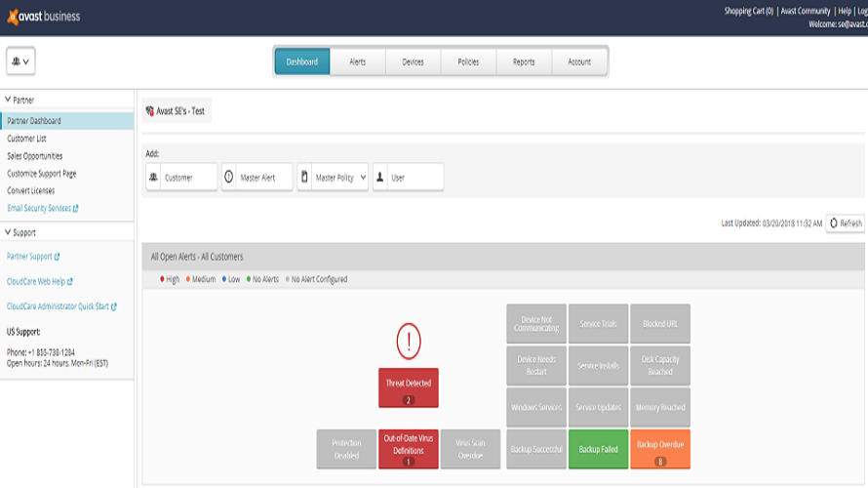Open the Service Trials tile
This screenshot has height=488, width=868.
point(599,323)
